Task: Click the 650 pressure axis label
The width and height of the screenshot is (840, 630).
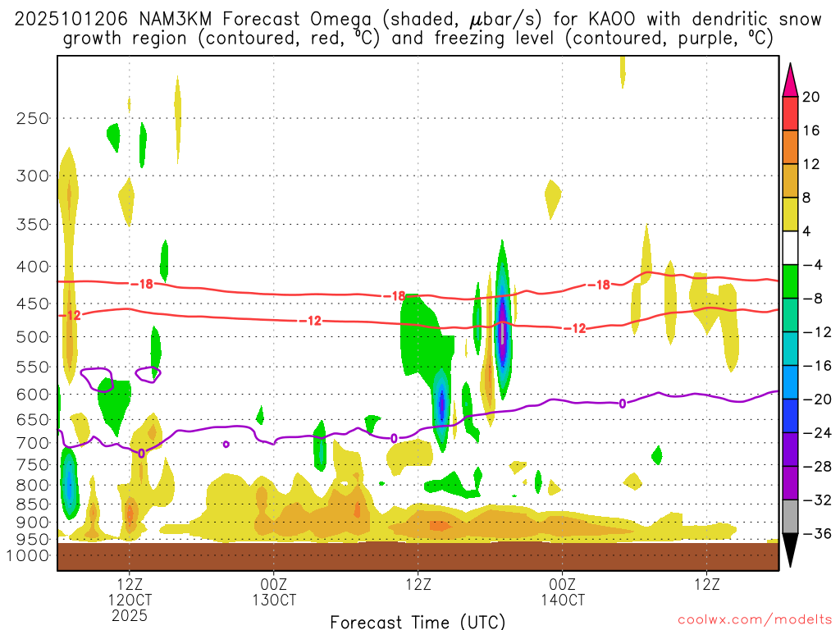Action: (33, 419)
